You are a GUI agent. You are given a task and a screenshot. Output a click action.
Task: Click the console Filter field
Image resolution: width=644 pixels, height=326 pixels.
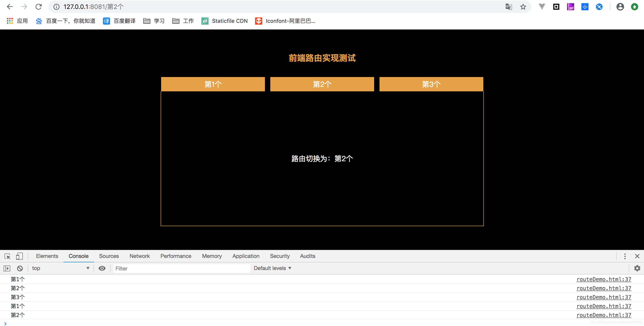click(182, 268)
